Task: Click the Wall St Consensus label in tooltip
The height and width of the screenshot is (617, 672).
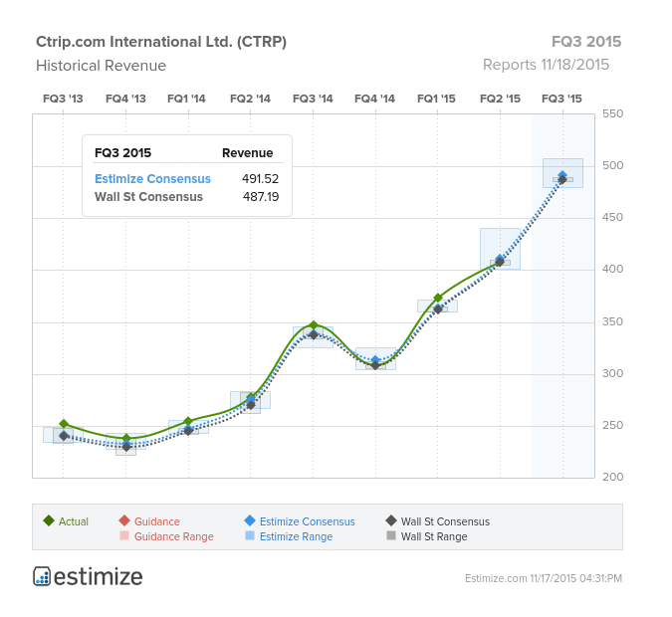Action: (x=148, y=197)
